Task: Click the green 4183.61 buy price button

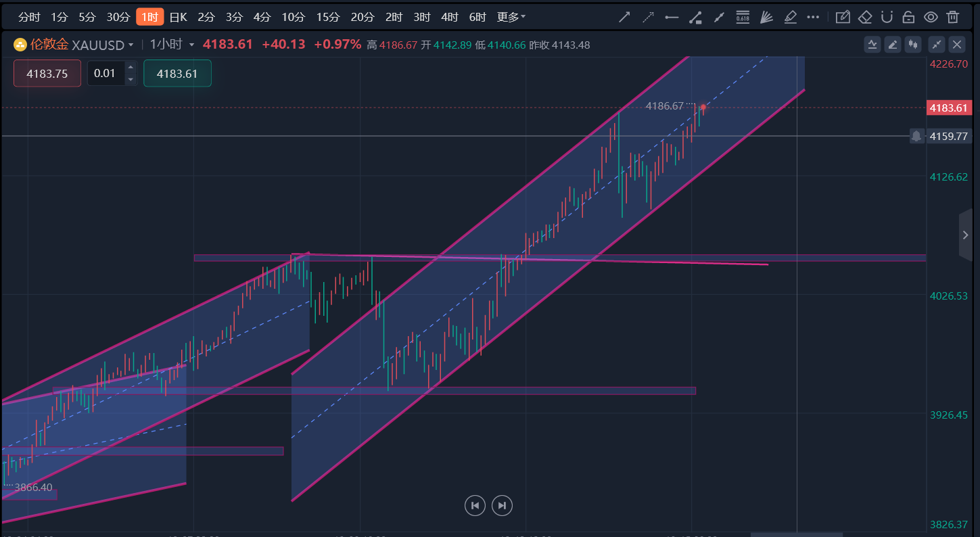Action: pyautogui.click(x=177, y=74)
